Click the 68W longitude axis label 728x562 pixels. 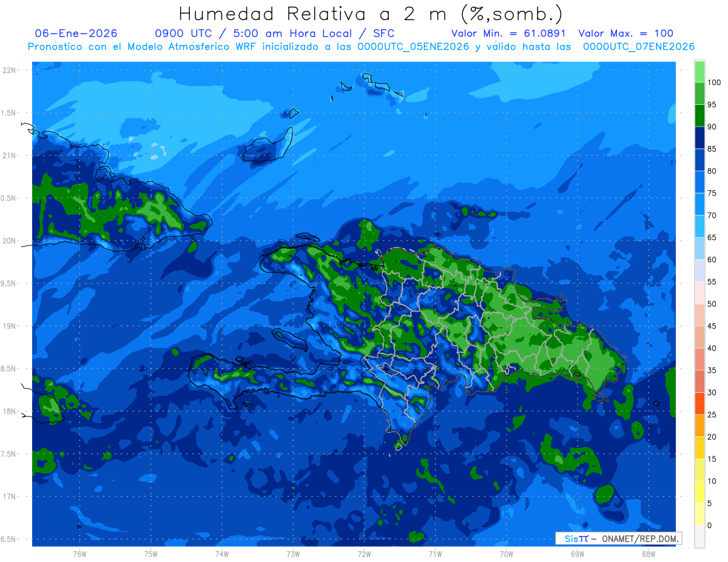(649, 554)
